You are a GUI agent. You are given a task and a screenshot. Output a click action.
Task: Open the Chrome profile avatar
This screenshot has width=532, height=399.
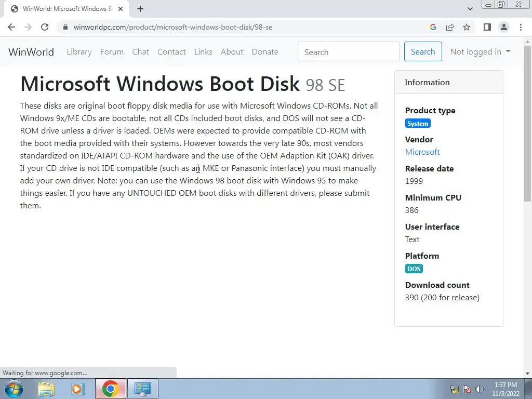pos(504,27)
